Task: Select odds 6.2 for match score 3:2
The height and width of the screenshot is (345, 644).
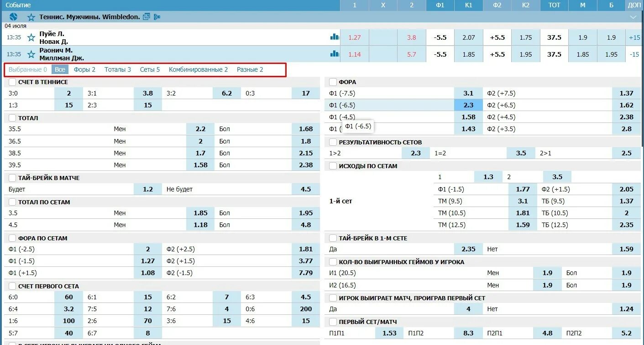Action: click(227, 93)
